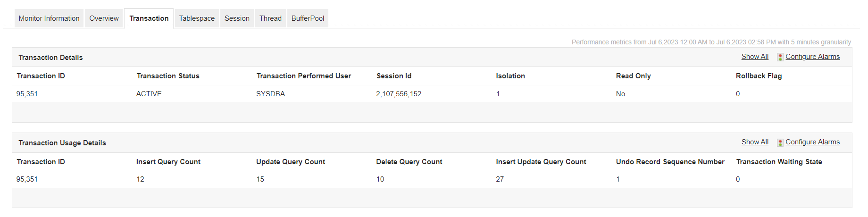Viewport: 868px width, 217px height.
Task: Go to the Tablespace tab
Action: tap(197, 18)
